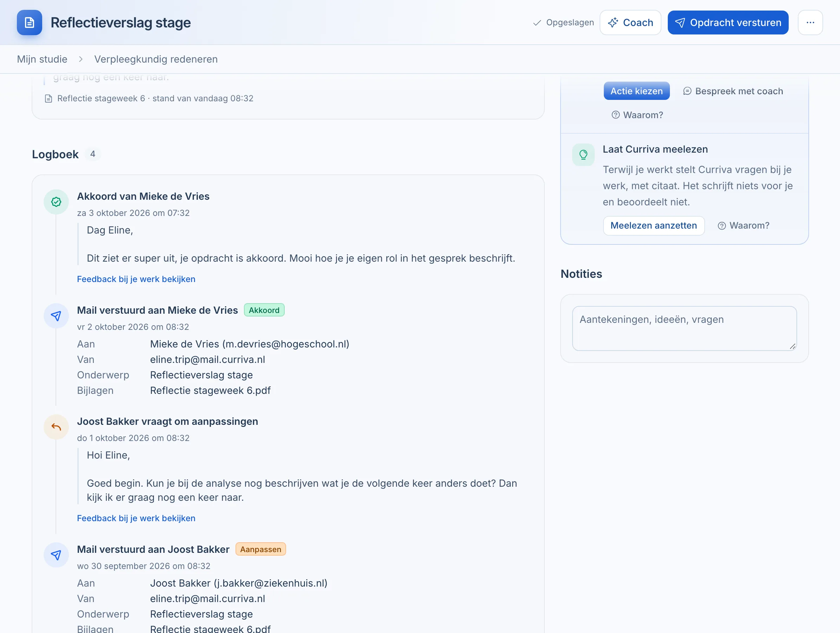Click the file icon beside Reflectie stageweek 6
The image size is (840, 633).
coord(48,99)
